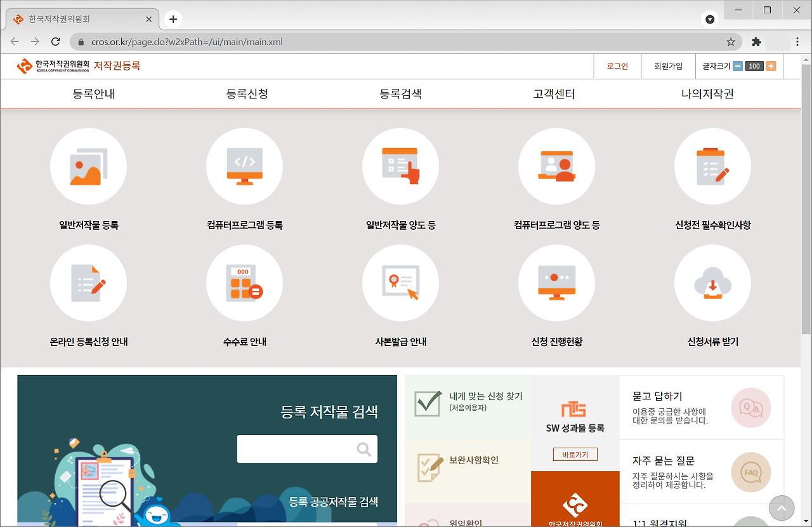Open 신청서류 받기 download icon
Image resolution: width=812 pixels, height=527 pixels.
712,283
